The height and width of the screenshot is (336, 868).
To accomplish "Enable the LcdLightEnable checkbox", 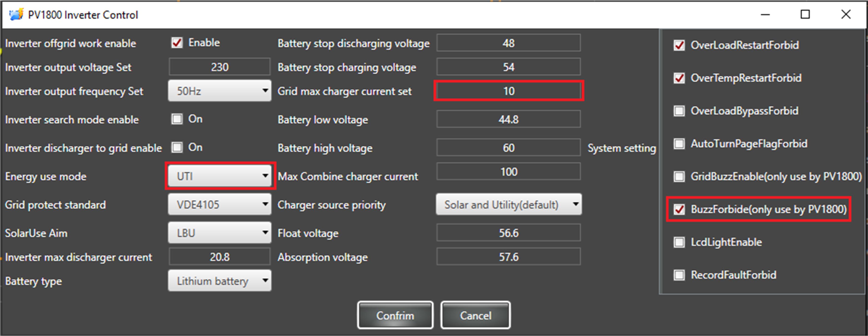I will tap(679, 242).
